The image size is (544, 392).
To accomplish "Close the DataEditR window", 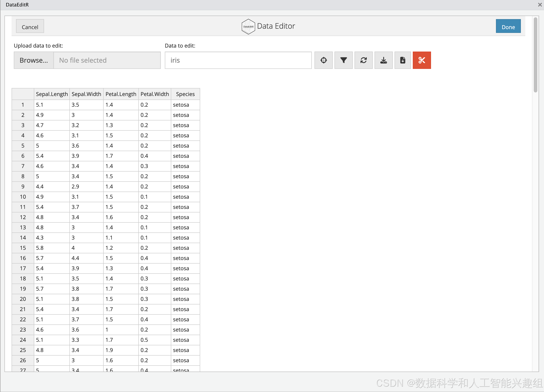I will coord(540,4).
